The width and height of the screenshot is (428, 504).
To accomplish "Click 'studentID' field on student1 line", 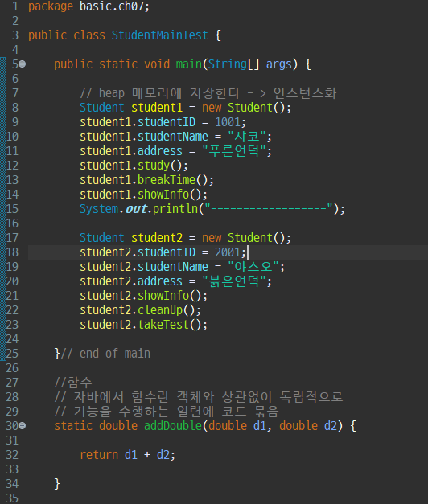I will coord(167,122).
